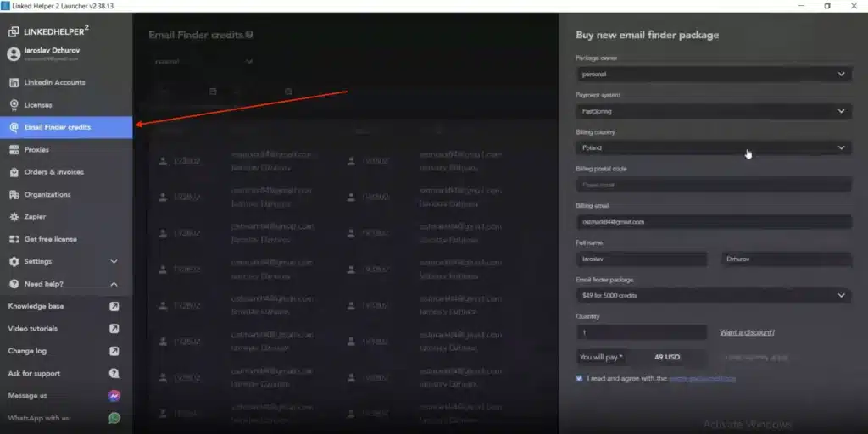
Task: Click Ask for support
Action: tap(34, 373)
